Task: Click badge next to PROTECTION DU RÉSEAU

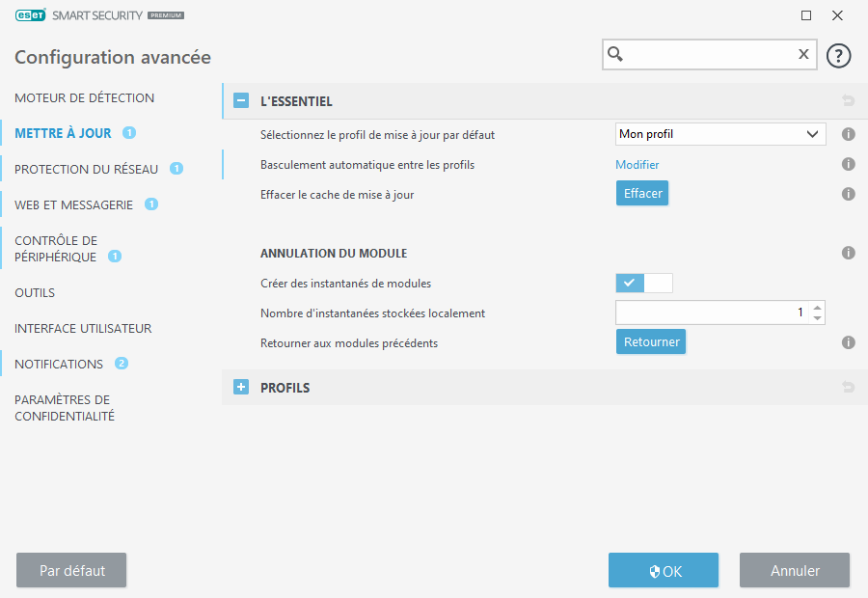Action: [x=176, y=169]
